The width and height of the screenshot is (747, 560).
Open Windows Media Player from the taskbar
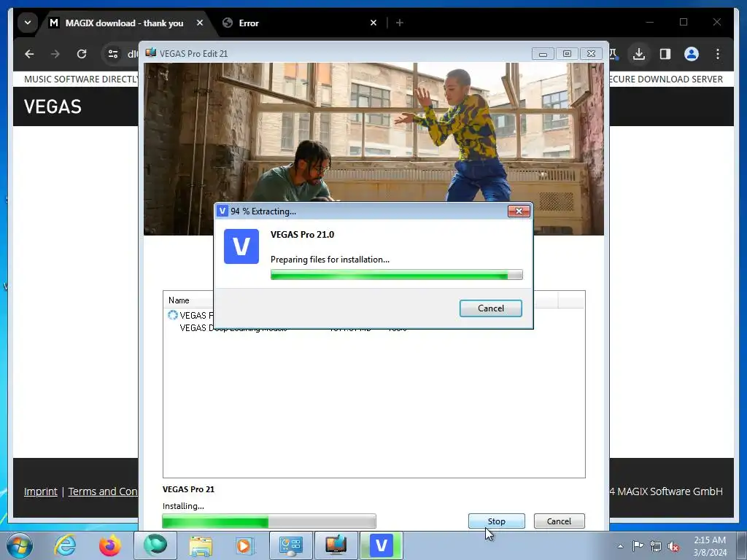point(245,545)
